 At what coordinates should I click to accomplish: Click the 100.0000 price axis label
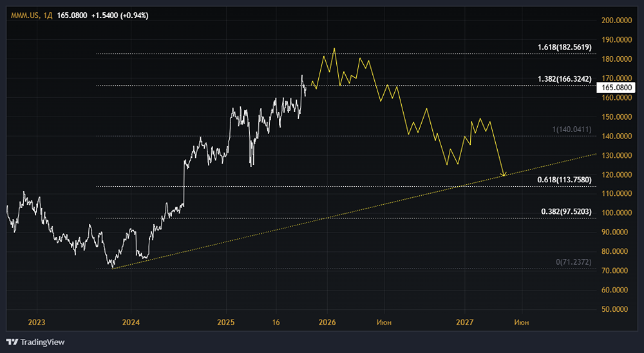pyautogui.click(x=616, y=213)
